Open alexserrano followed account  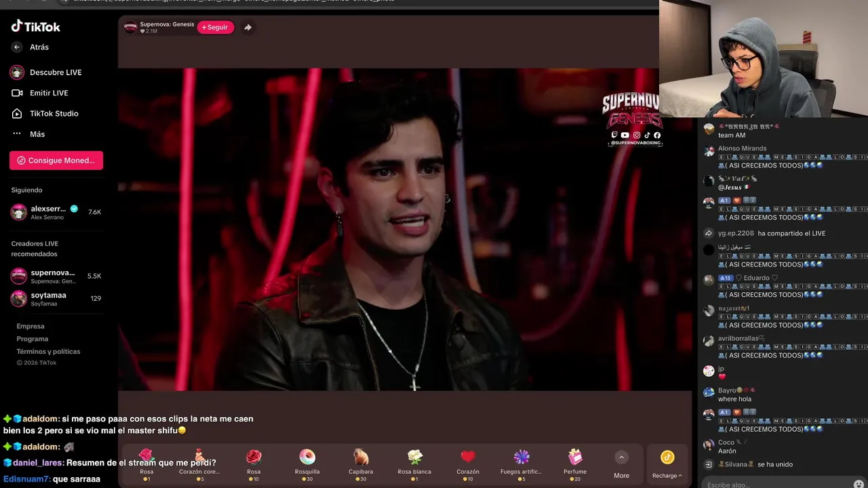(56, 212)
